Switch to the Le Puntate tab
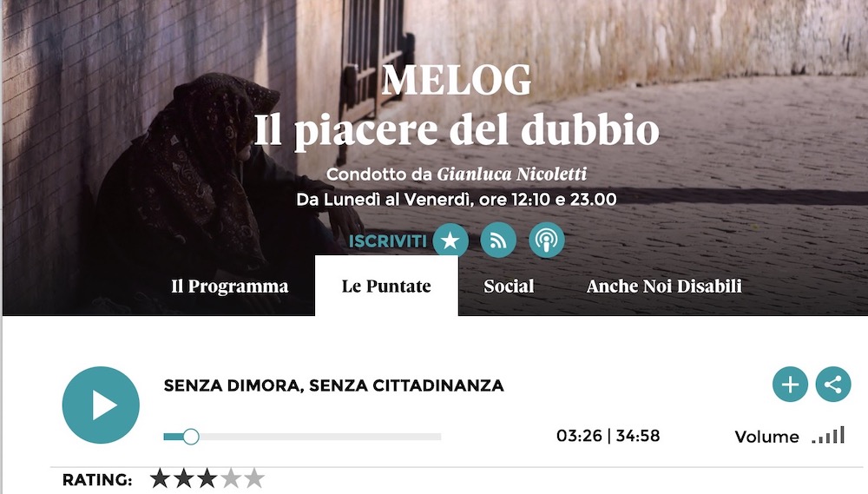The width and height of the screenshot is (868, 494). [386, 286]
